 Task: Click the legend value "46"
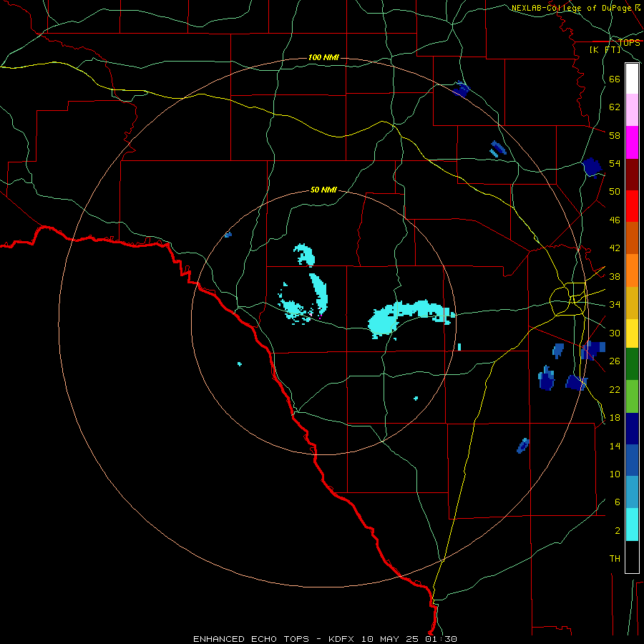[615, 220]
